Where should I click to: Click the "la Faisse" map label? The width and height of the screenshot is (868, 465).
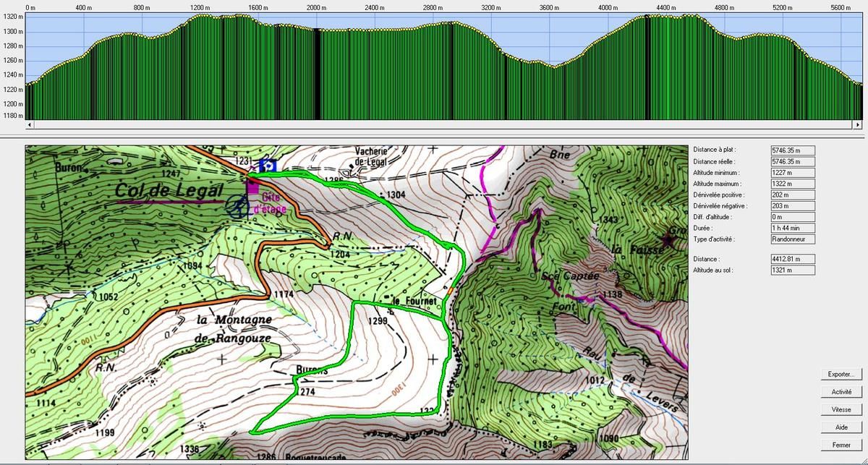[637, 249]
